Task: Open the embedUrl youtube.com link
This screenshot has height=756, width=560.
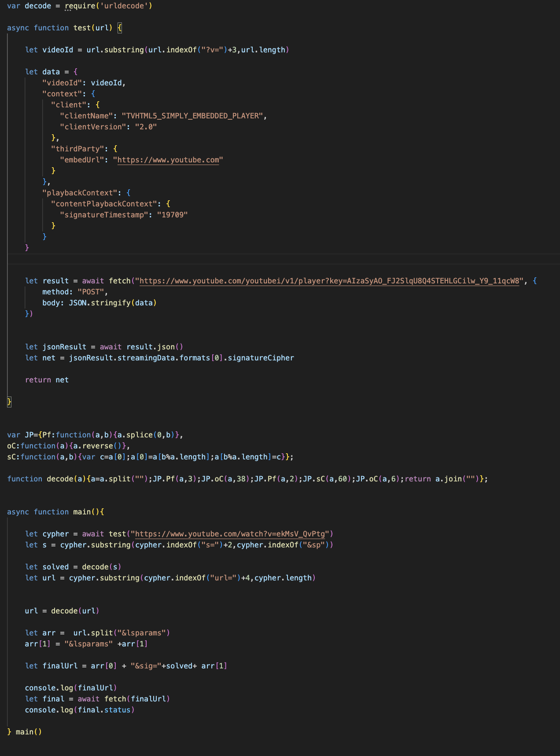Action: click(x=168, y=160)
